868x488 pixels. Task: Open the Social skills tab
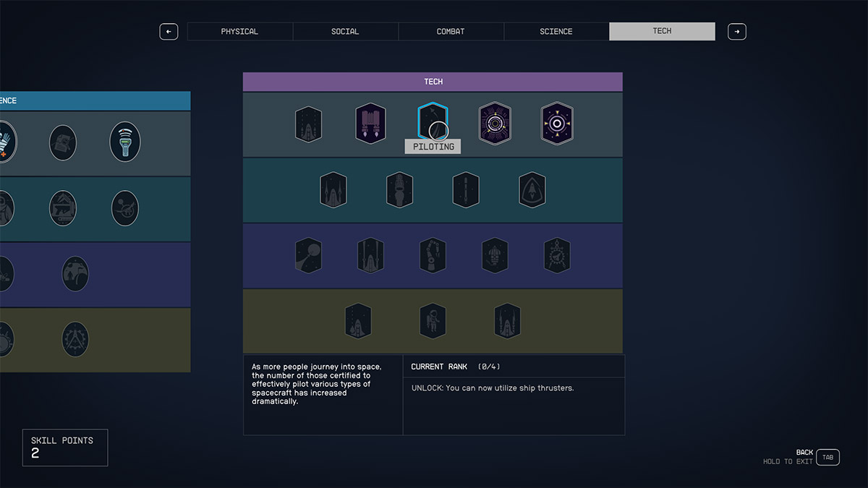pyautogui.click(x=346, y=32)
